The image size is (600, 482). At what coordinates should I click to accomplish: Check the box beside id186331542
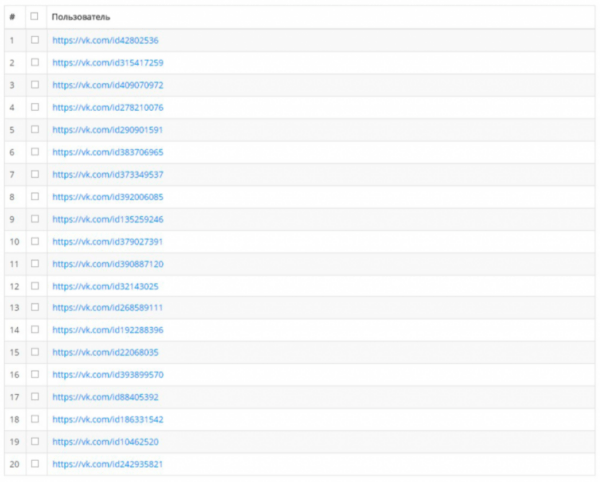[x=35, y=419]
